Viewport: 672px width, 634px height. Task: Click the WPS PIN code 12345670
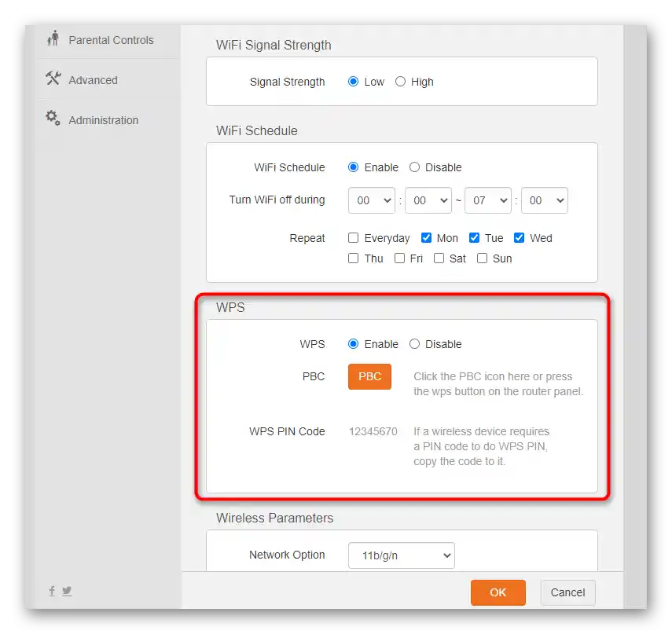(x=373, y=431)
